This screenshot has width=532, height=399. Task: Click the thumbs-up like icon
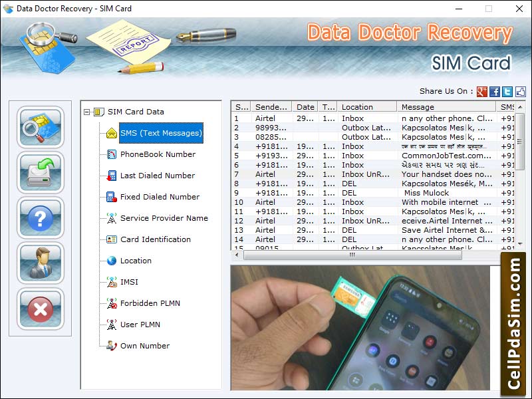click(x=520, y=92)
